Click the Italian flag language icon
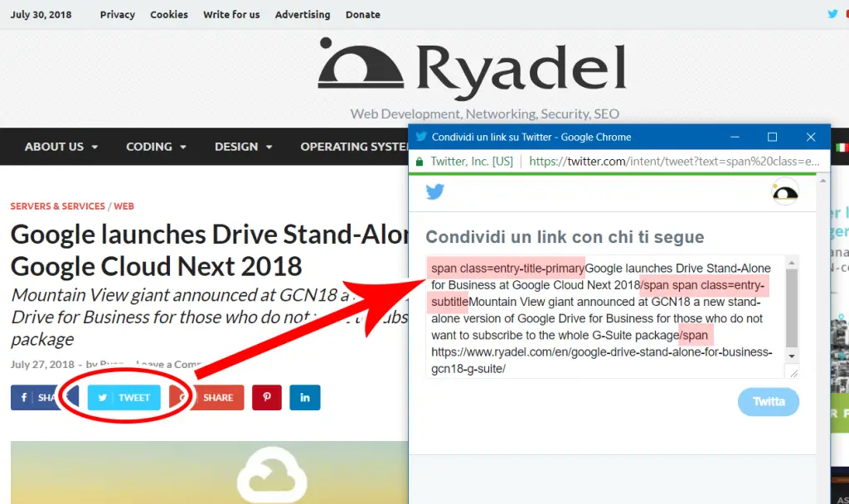 coord(842,148)
